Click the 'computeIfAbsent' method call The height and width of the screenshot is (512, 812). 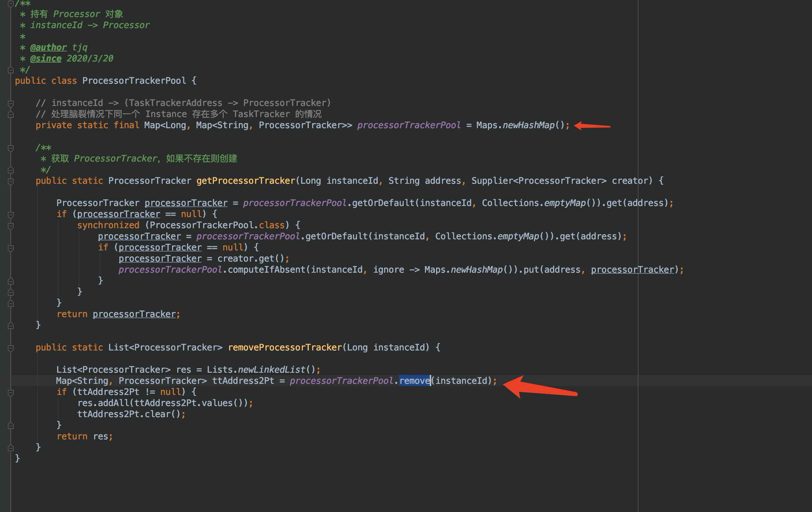tap(267, 270)
